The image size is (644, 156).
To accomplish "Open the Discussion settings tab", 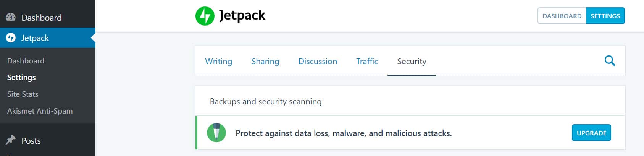I will coord(318,61).
